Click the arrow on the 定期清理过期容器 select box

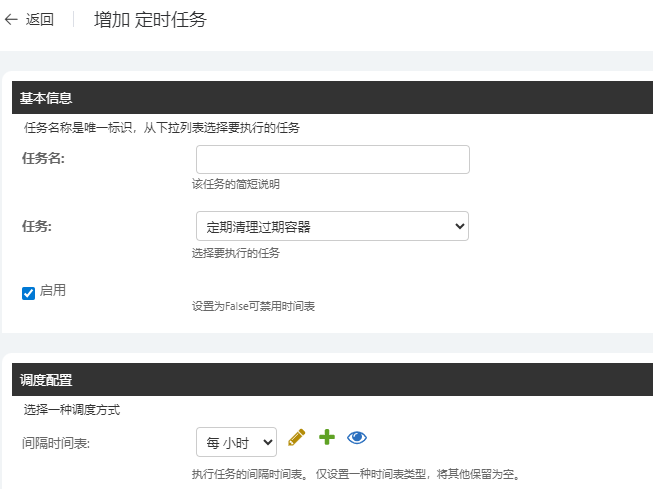coord(459,226)
